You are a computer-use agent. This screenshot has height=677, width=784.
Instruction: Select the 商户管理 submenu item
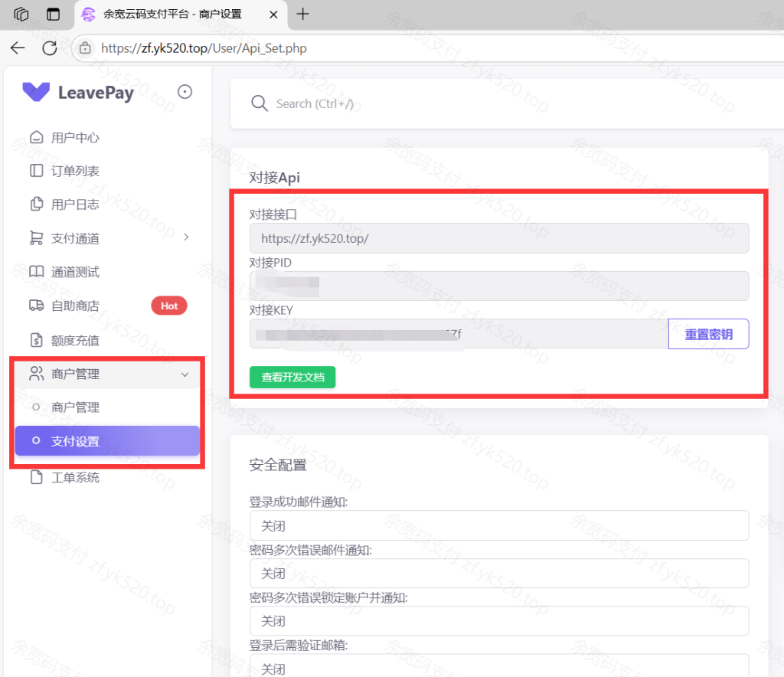pos(75,407)
